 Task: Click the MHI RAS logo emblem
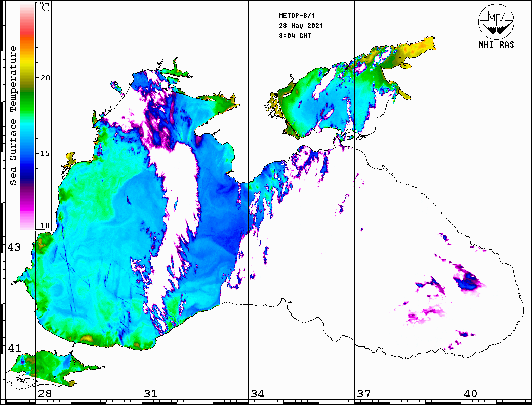497,21
